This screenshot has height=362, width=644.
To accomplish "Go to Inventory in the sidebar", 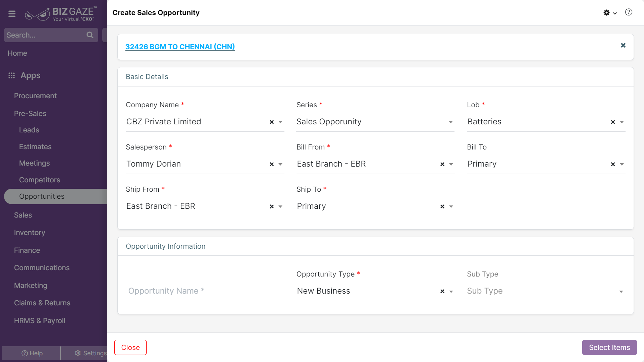I will [30, 233].
